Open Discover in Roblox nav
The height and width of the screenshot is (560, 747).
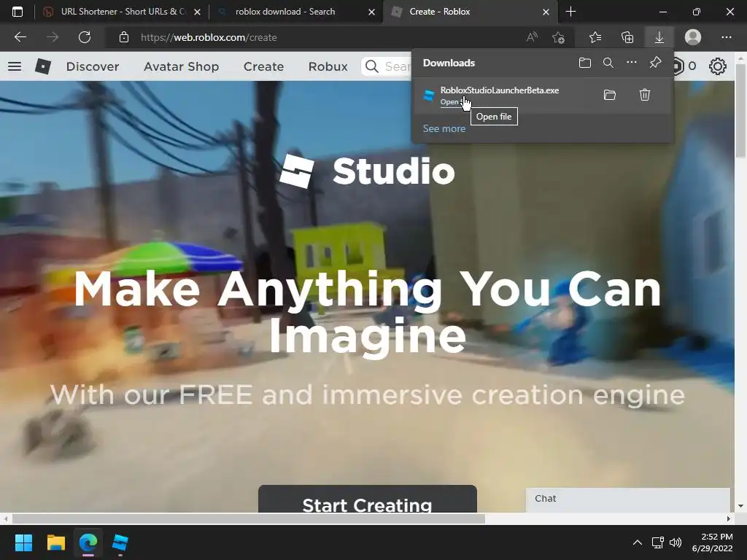pos(93,66)
